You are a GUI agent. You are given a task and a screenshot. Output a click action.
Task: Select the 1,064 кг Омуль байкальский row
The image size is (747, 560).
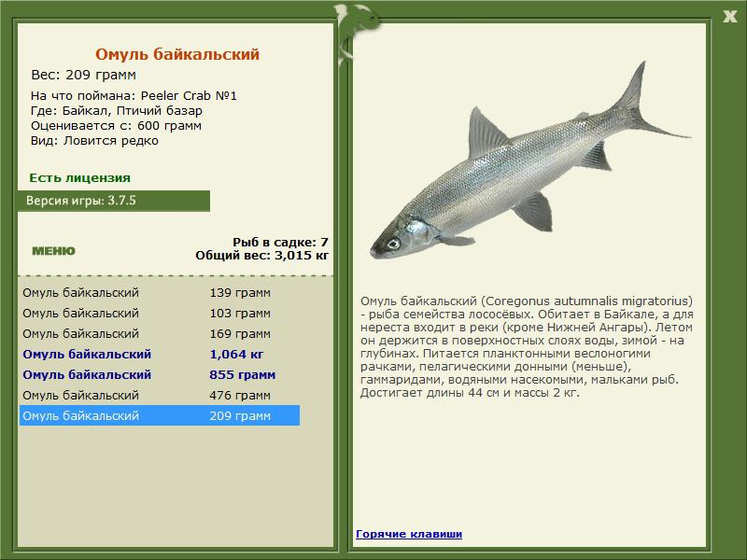coord(159,354)
